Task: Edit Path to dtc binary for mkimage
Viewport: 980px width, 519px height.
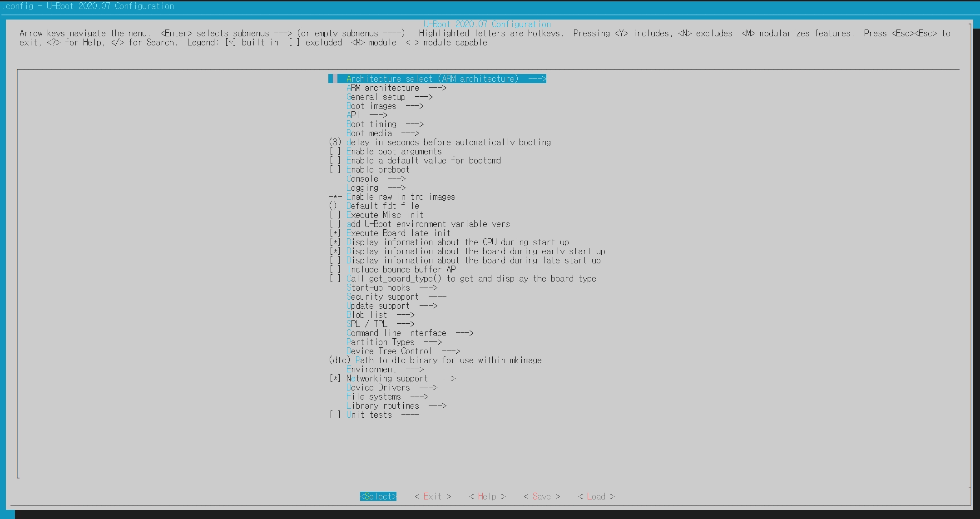Action: click(435, 360)
